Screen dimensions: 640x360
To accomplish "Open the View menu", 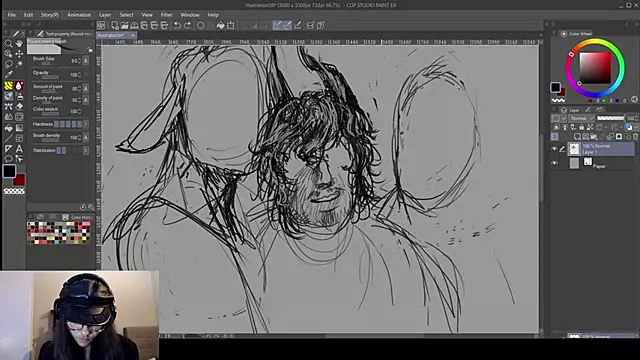I will (x=147, y=15).
